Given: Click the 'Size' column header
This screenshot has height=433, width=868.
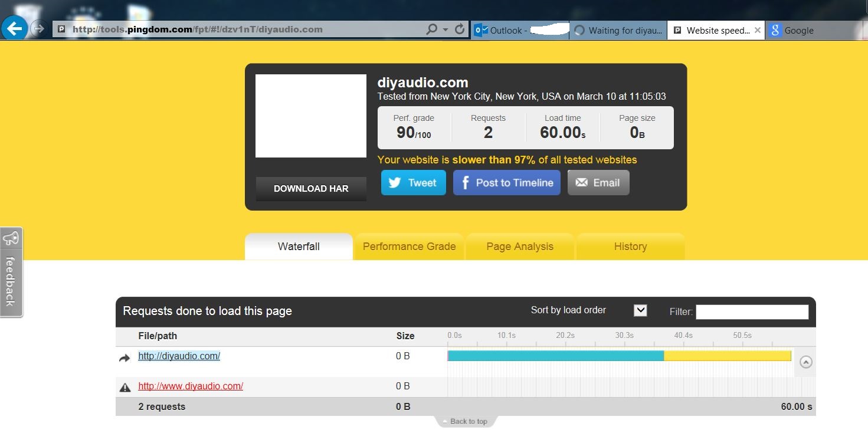Looking at the screenshot, I should pos(405,336).
